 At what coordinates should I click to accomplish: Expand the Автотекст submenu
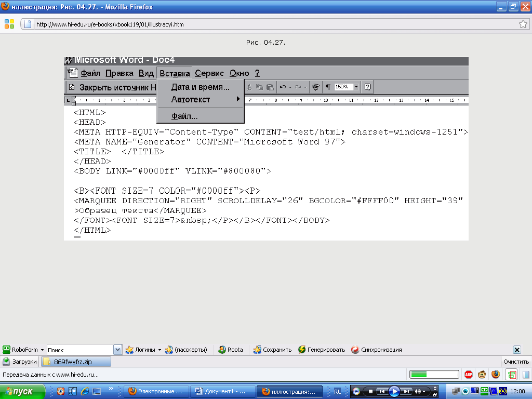(200, 99)
